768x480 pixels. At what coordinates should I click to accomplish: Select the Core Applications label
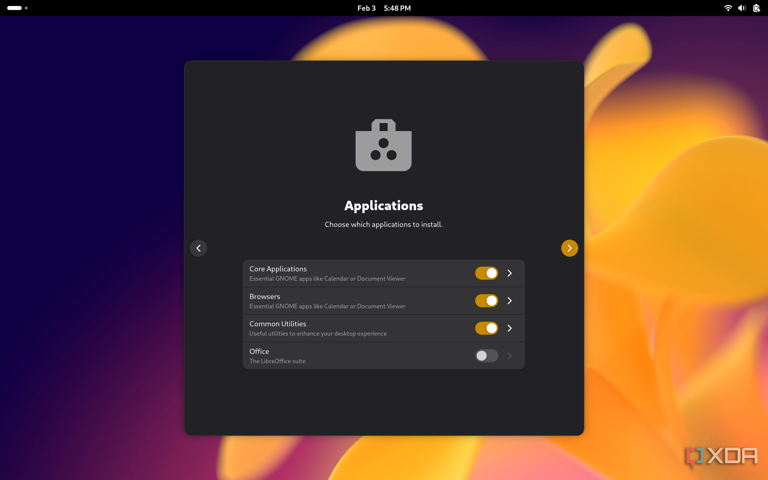[278, 269]
